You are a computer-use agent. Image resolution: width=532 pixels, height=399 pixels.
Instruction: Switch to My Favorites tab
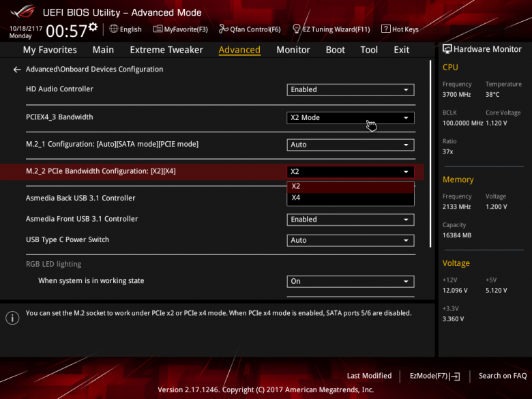[50, 50]
